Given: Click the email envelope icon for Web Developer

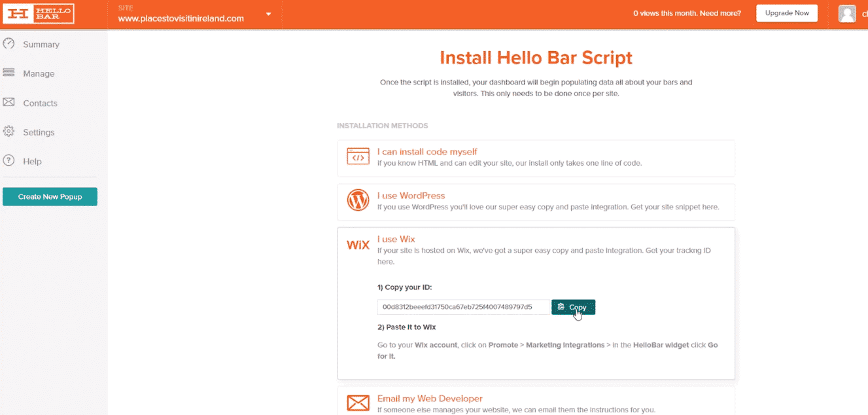Looking at the screenshot, I should [x=358, y=403].
